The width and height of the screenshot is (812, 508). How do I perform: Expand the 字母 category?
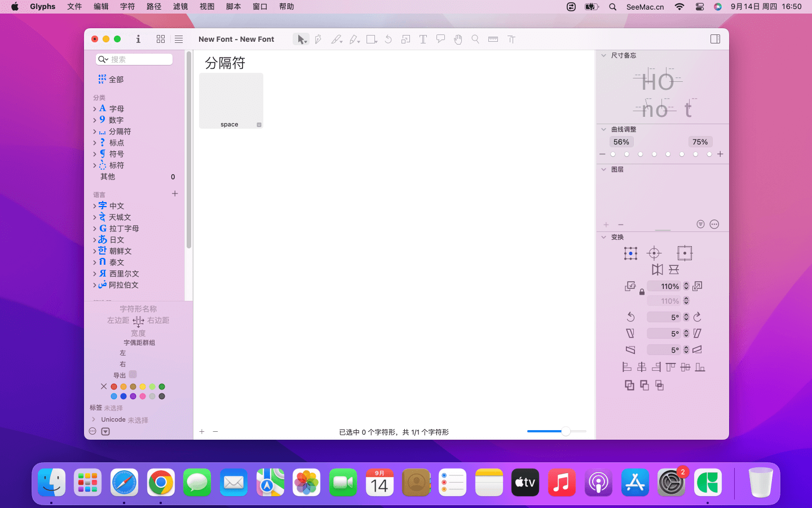click(x=95, y=109)
